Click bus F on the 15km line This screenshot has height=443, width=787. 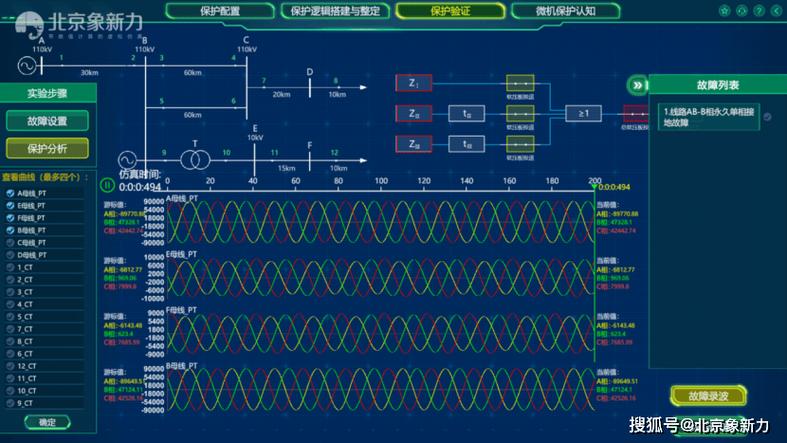point(310,161)
